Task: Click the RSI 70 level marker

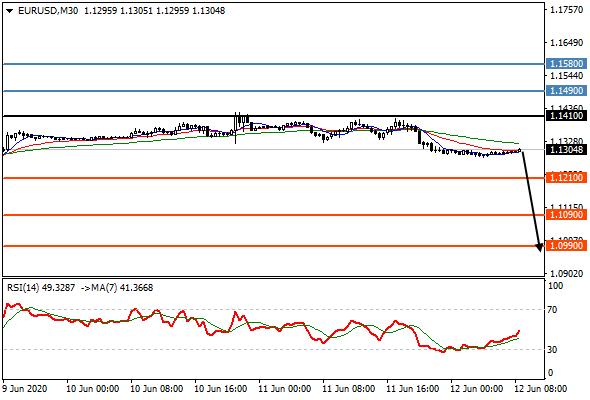Action: click(x=552, y=310)
